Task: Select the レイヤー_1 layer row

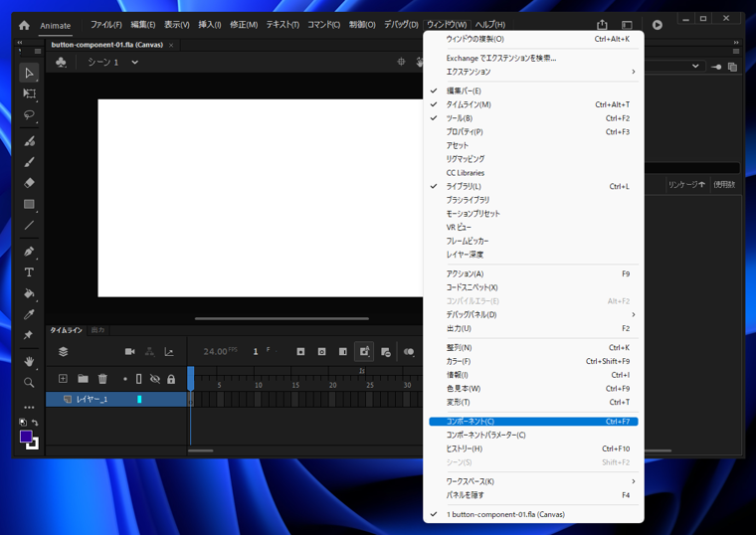Action: coord(116,399)
